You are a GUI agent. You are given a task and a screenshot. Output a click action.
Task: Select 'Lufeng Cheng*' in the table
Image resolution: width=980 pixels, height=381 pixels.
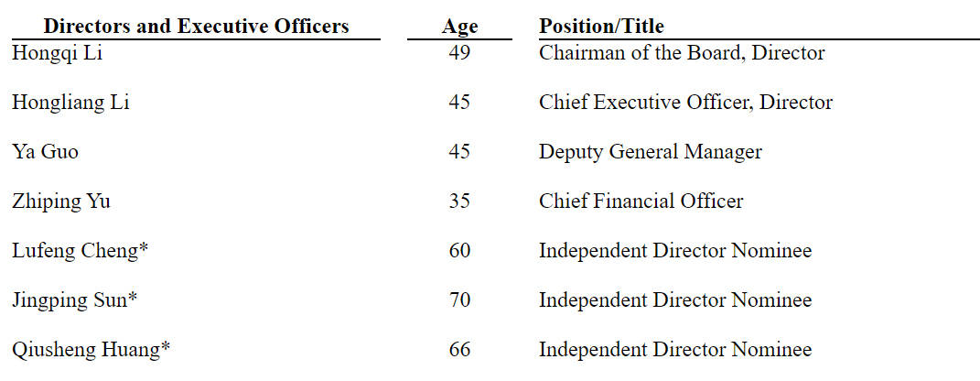80,252
